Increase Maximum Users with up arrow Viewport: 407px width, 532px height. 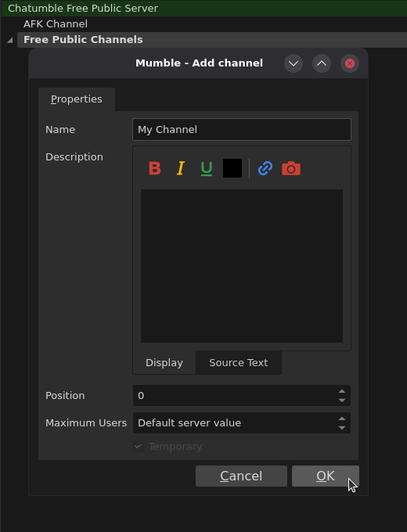[x=342, y=419]
